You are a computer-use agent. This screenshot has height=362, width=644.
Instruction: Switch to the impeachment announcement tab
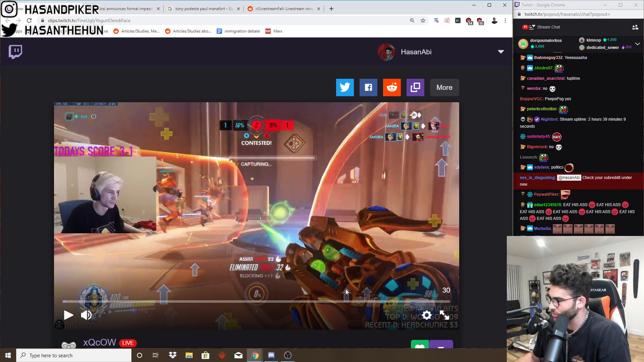pos(126,8)
